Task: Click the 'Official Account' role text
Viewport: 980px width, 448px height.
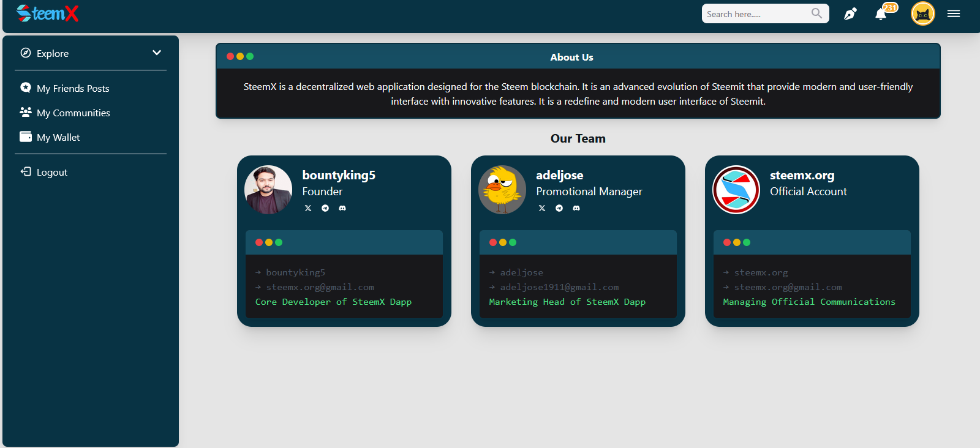Action: click(x=809, y=192)
